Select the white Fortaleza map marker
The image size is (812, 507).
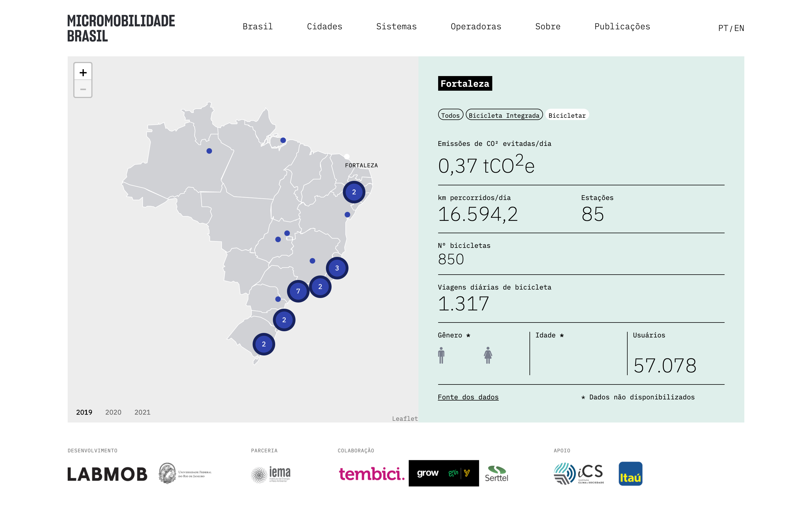(x=347, y=156)
